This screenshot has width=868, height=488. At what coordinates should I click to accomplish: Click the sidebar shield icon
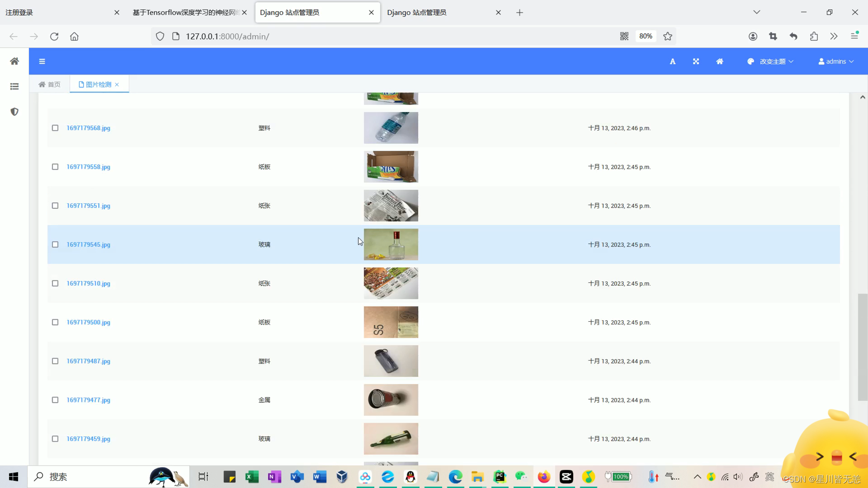point(14,112)
